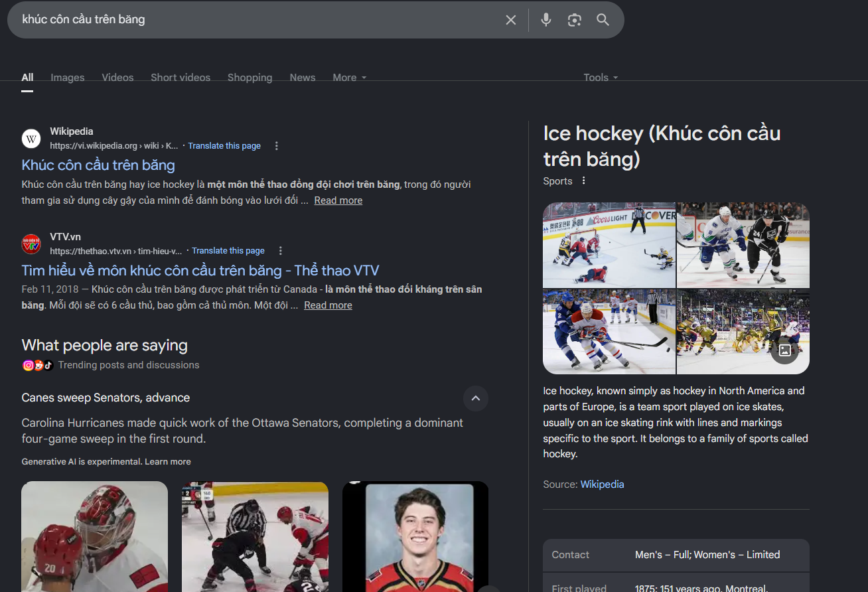Viewport: 868px width, 592px height.
Task: Open the face-off with referee post
Action: point(255,536)
